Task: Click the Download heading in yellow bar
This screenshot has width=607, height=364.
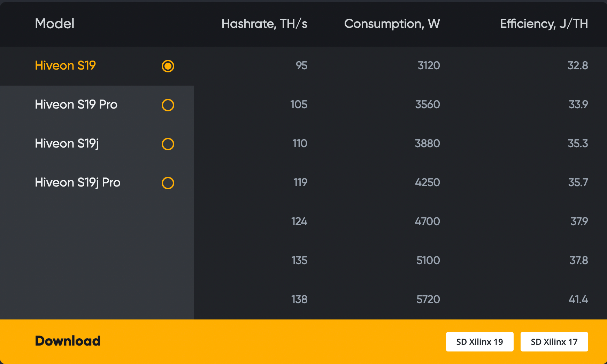Action: [x=68, y=341]
